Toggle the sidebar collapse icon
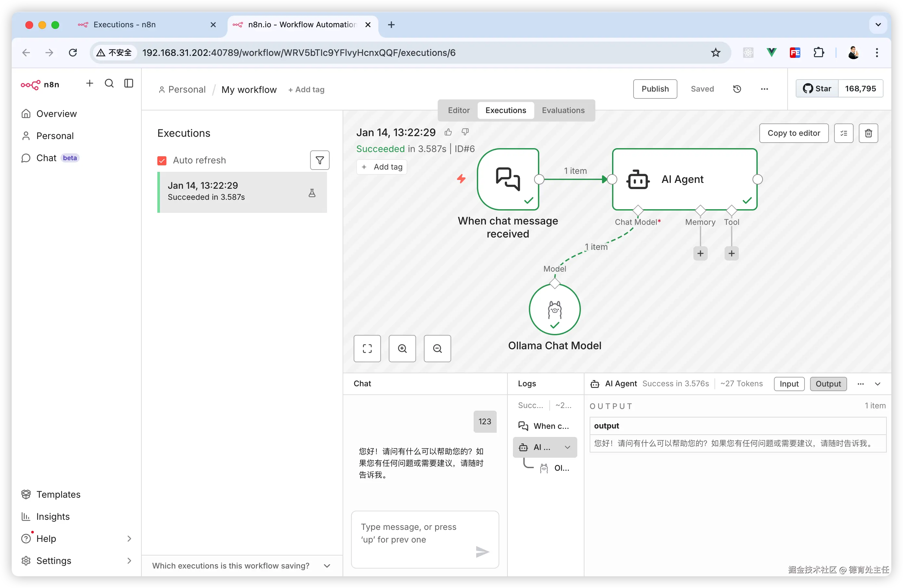The width and height of the screenshot is (903, 588). pyautogui.click(x=129, y=83)
